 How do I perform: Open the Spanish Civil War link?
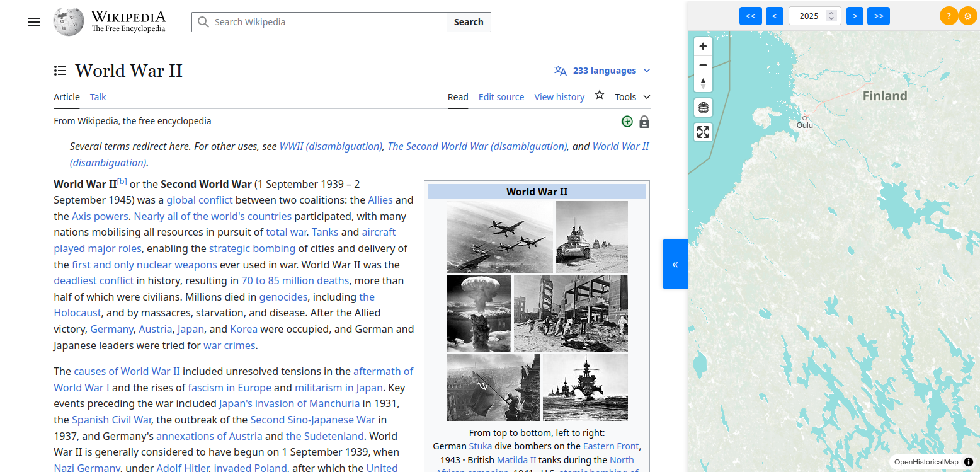111,420
